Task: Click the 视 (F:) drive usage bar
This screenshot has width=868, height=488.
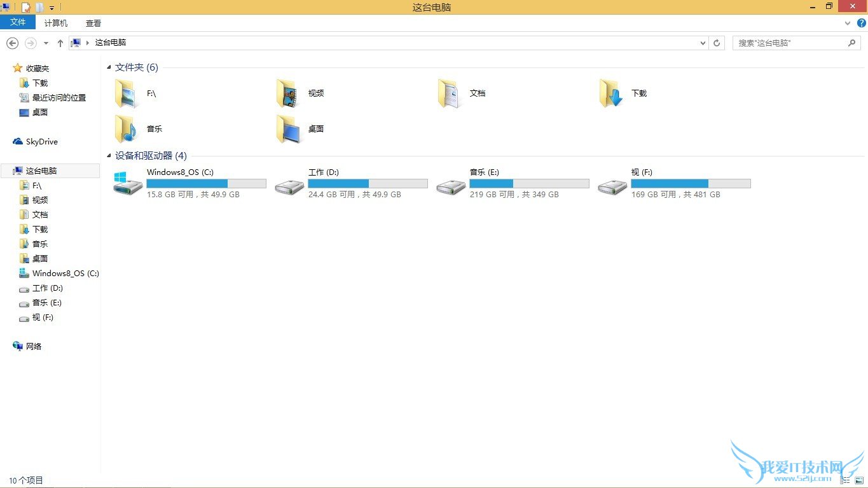Action: point(691,183)
